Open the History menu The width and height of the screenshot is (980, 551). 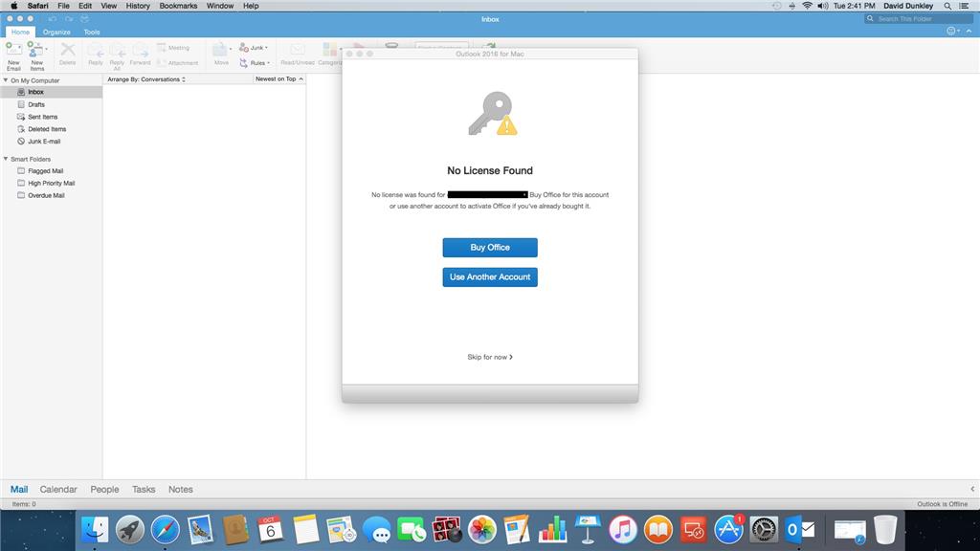point(138,6)
